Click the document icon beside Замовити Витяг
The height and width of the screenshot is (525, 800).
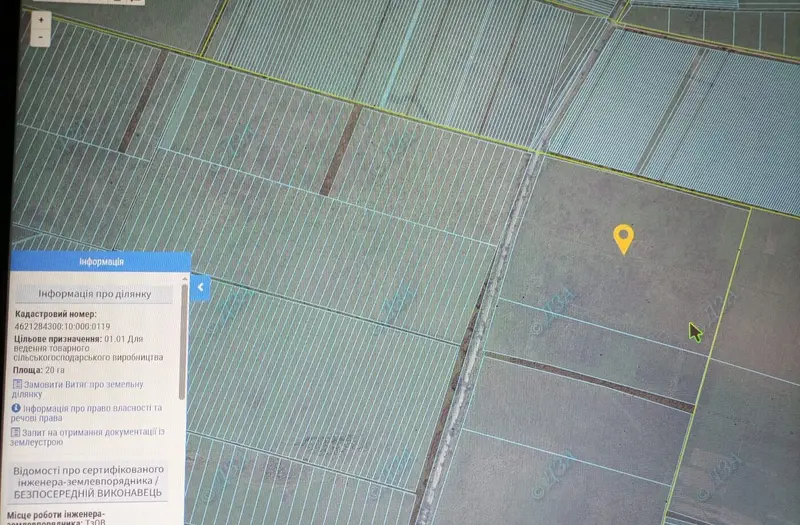click(17, 384)
